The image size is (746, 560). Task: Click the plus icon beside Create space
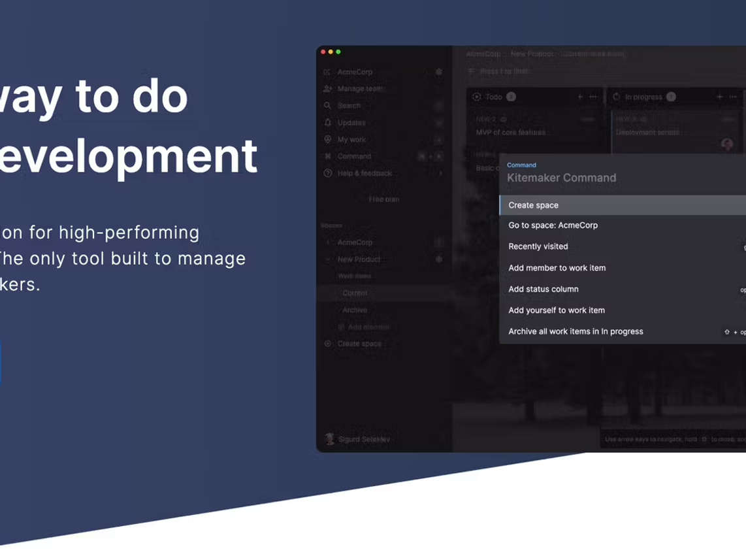[327, 344]
